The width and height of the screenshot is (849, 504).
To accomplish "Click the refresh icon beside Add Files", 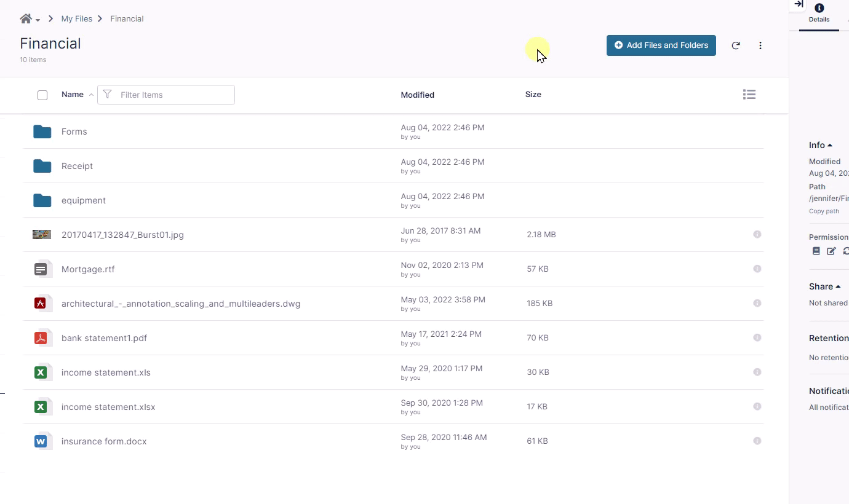I will [x=735, y=45].
